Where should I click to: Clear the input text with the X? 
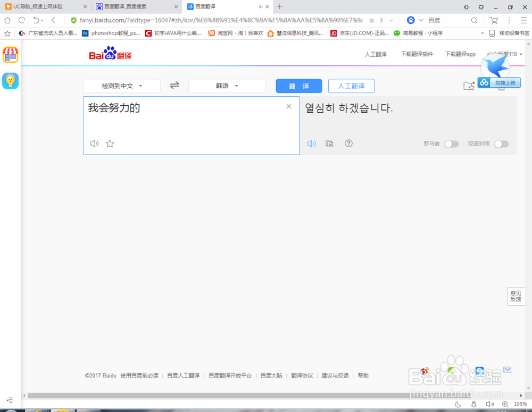click(288, 106)
